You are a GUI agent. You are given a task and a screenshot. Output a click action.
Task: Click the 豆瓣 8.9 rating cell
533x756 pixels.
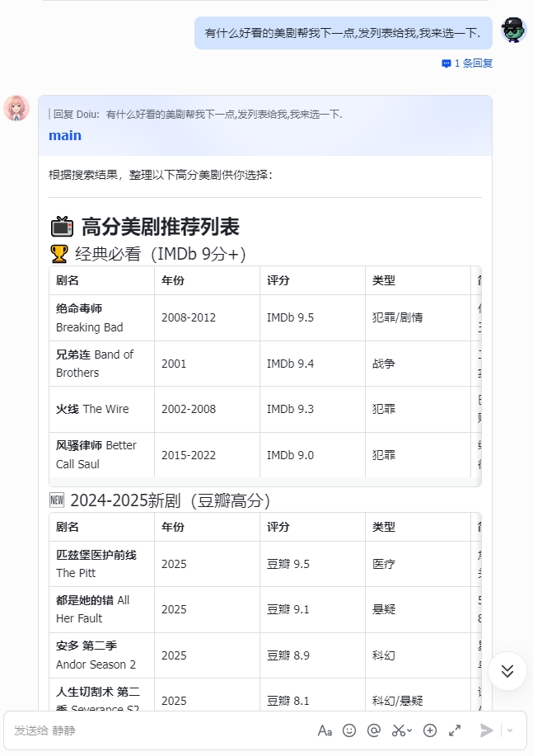point(312,655)
